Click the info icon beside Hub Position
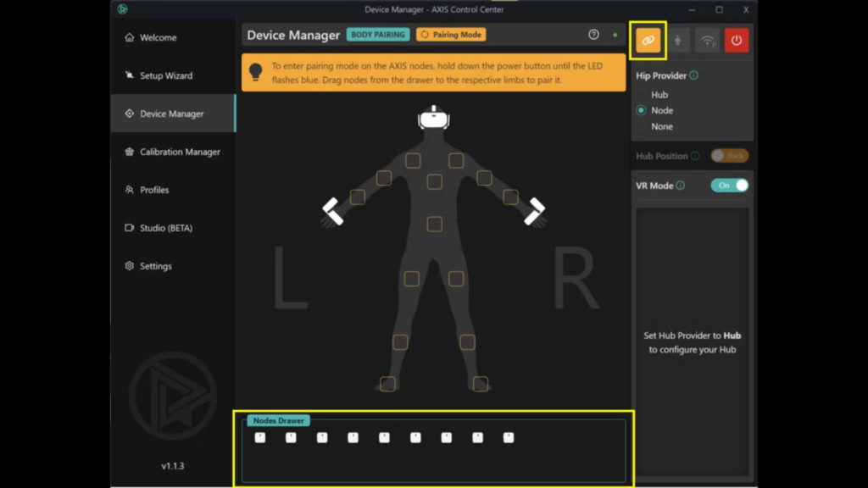The width and height of the screenshot is (868, 488). pyautogui.click(x=695, y=156)
